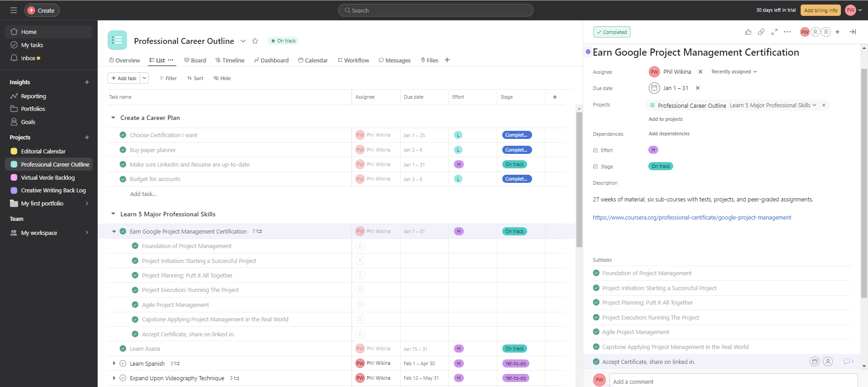
Task: Like this task with thumbs up
Action: (x=748, y=32)
